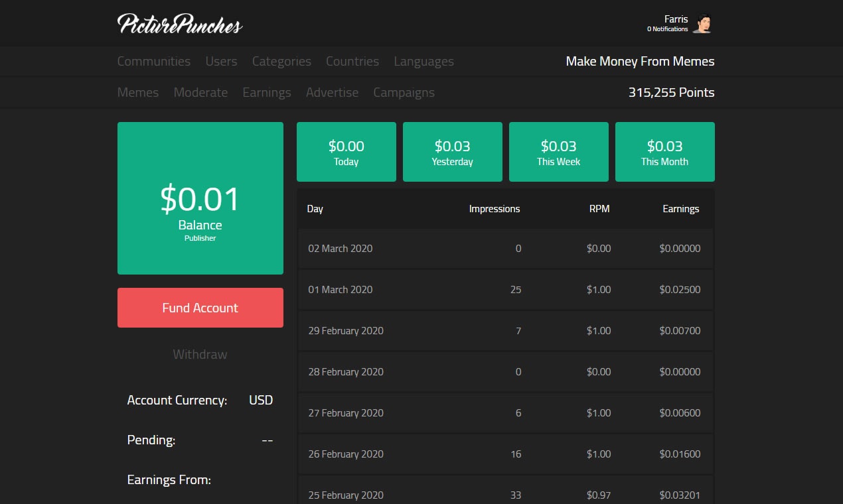
Task: Click the Farris username
Action: coord(676,19)
